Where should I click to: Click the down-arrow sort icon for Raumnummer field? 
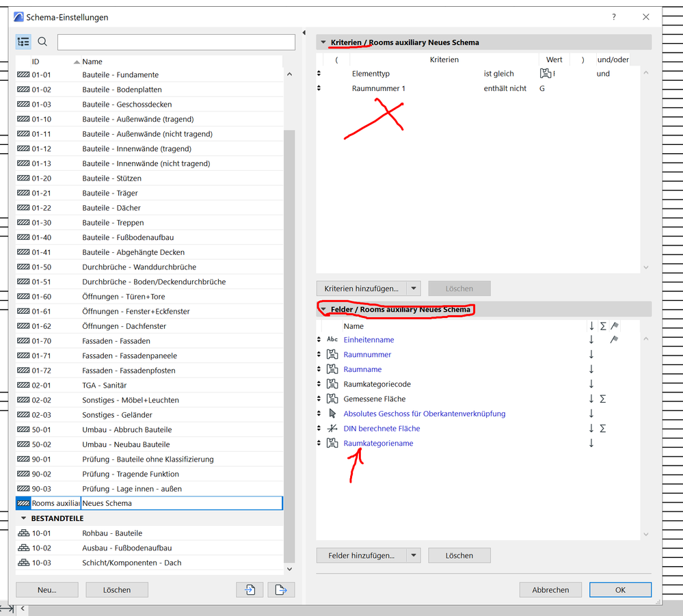(591, 354)
